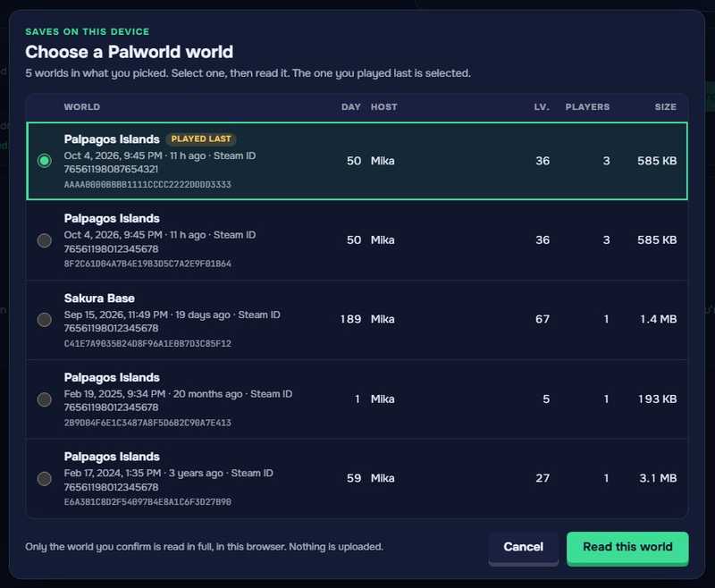
Task: Click the hash starting with AAAABBBB
Action: click(x=147, y=185)
